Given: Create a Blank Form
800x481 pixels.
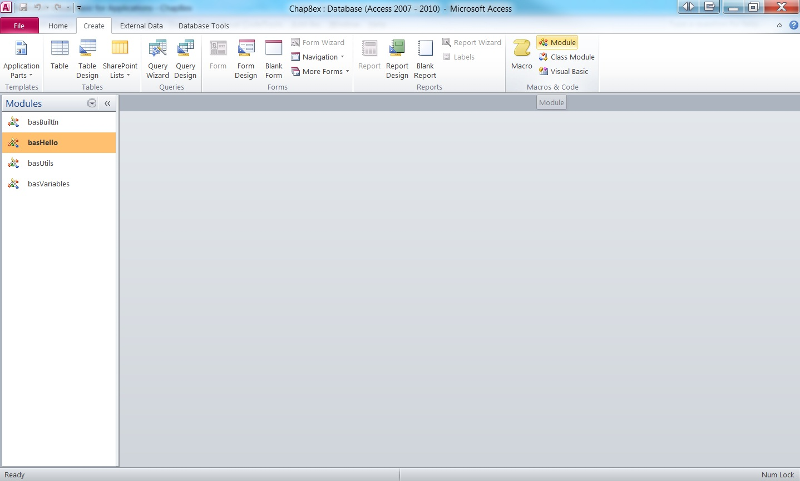Looking at the screenshot, I should pyautogui.click(x=273, y=59).
